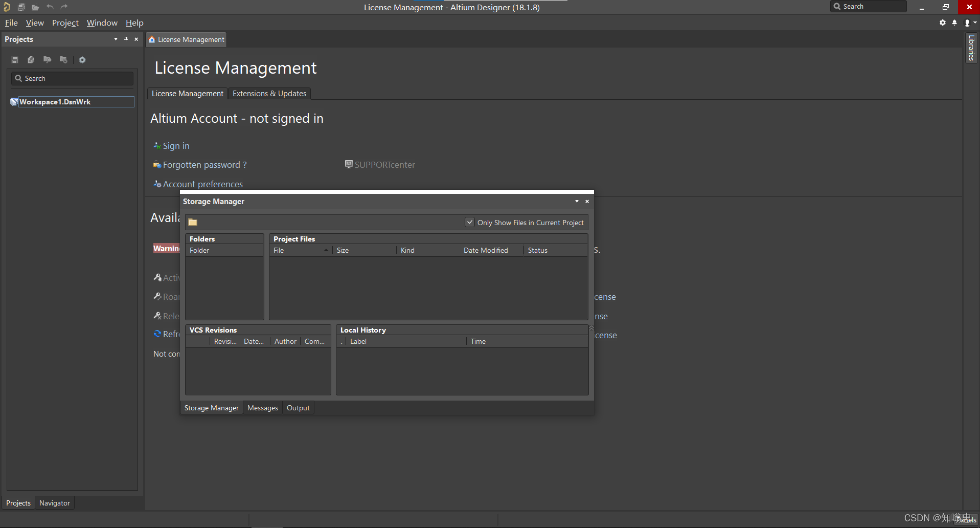Screen dimensions: 980x528
Task: Click Save All icon in title bar
Action: pyautogui.click(x=21, y=7)
